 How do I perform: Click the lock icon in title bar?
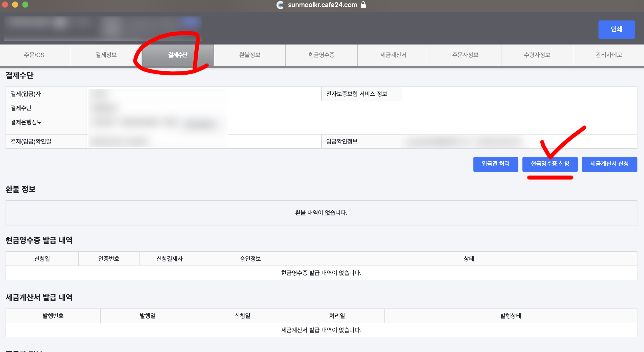tap(363, 5)
